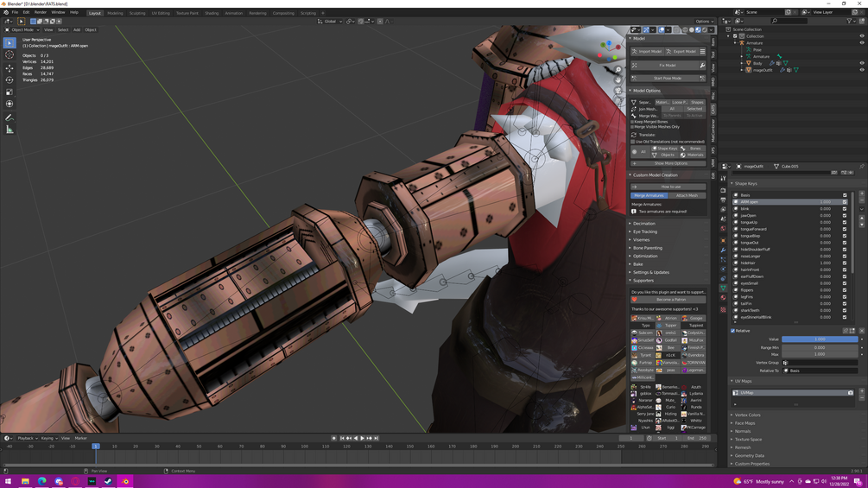Click the Range Min value field

[820, 347]
